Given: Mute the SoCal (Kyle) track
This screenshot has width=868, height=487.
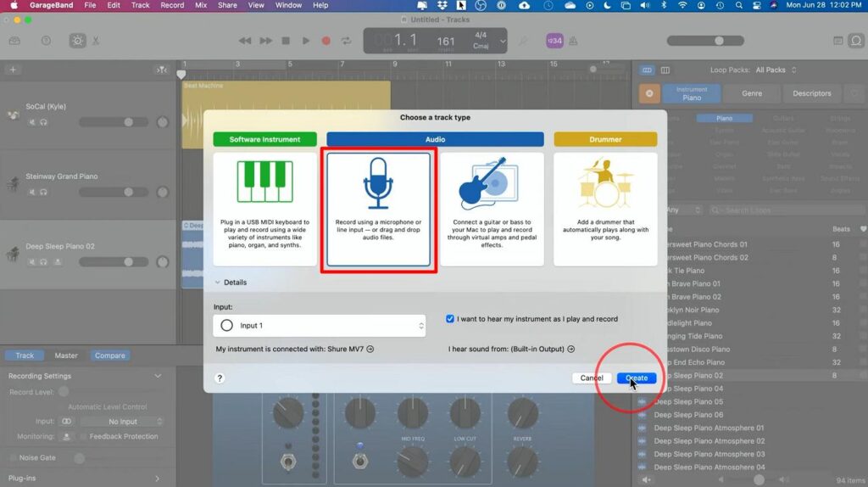Looking at the screenshot, I should click(32, 122).
